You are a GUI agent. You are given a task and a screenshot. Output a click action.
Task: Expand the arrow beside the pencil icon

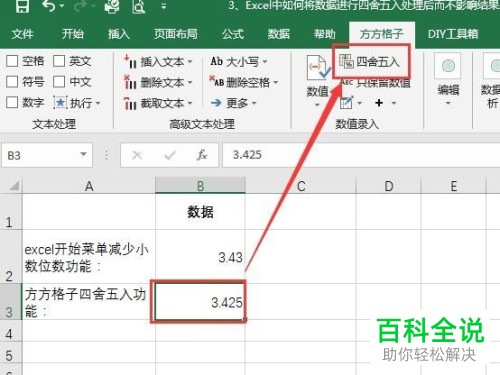click(359, 103)
